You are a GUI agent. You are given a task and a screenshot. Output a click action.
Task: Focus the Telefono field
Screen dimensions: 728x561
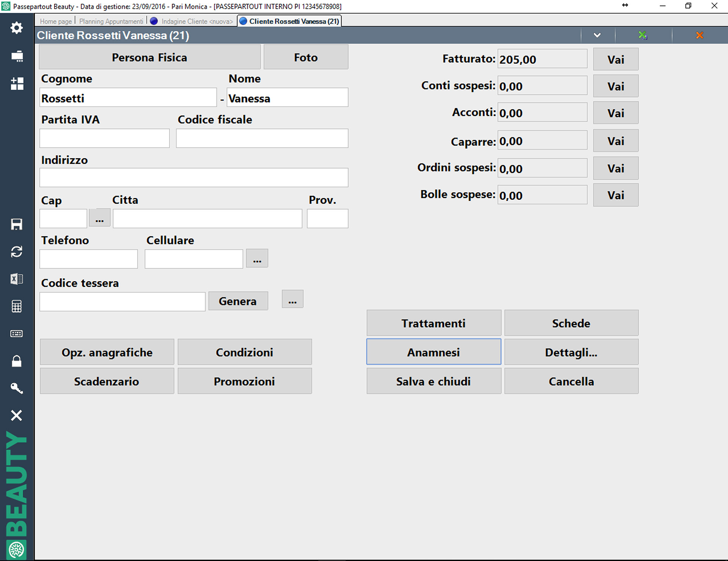tap(89, 259)
